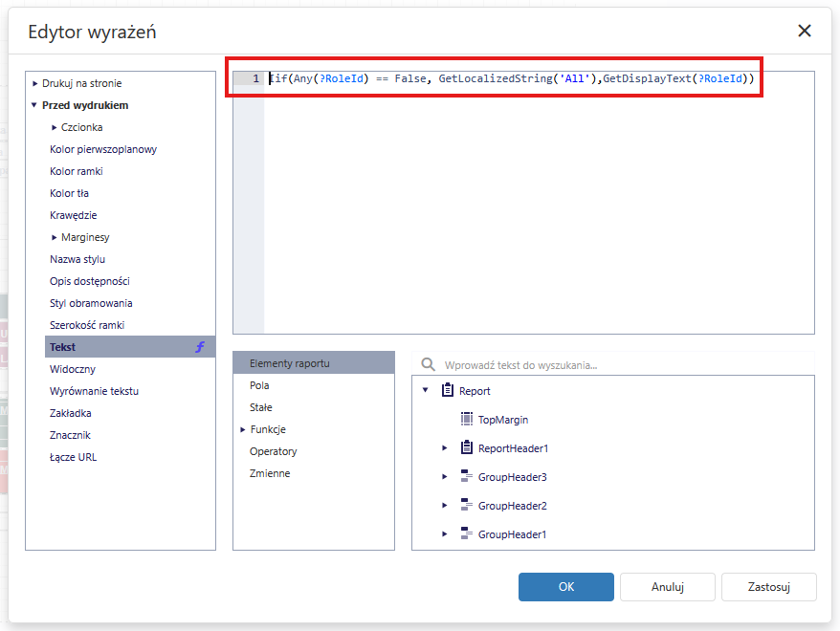Image resolution: width=840 pixels, height=631 pixels.
Task: Click the search magnifier icon
Action: tap(428, 365)
